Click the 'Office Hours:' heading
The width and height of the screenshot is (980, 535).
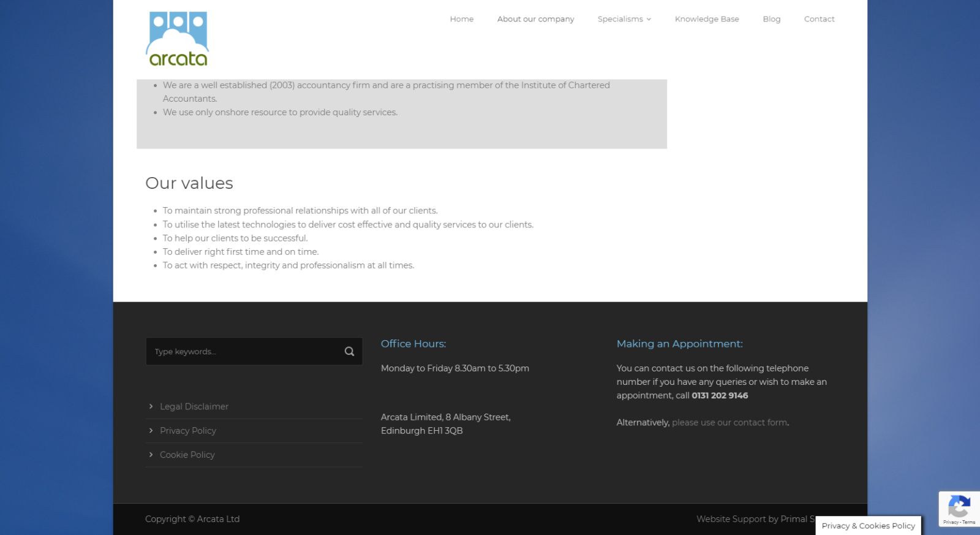(413, 344)
